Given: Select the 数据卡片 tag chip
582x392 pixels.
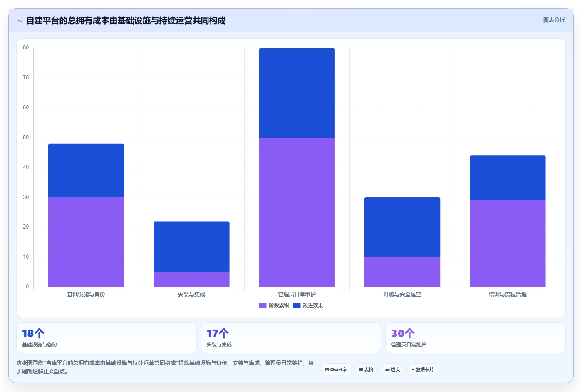Looking at the screenshot, I should pyautogui.click(x=423, y=370).
